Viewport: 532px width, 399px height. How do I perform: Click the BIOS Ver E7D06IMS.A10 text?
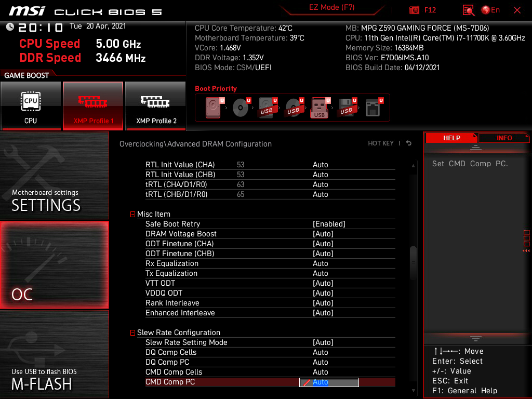(x=387, y=58)
